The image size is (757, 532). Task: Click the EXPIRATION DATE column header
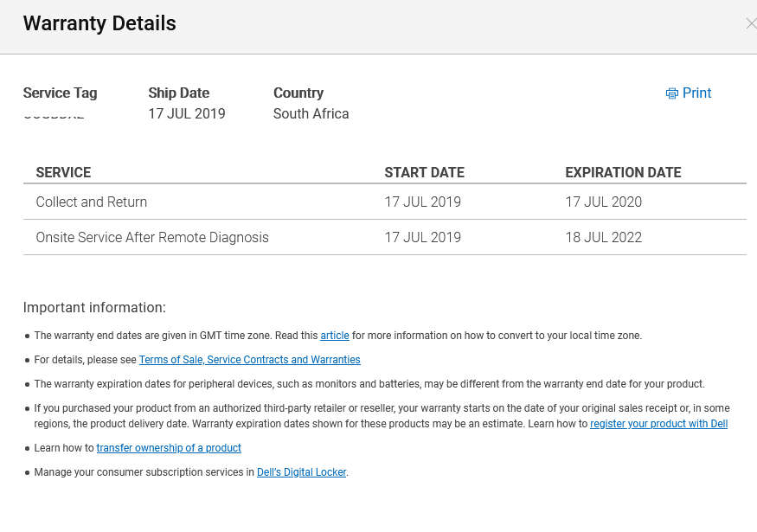point(623,172)
